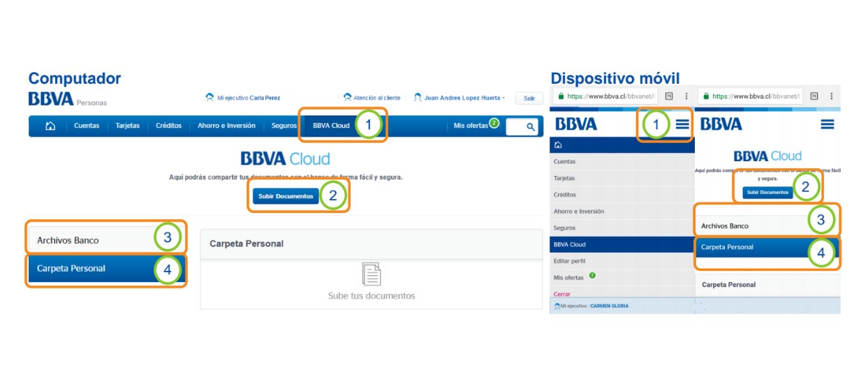Image resolution: width=868 pixels, height=370 pixels.
Task: Open the three-dot browser menu in the right mobile window
Action: click(831, 96)
